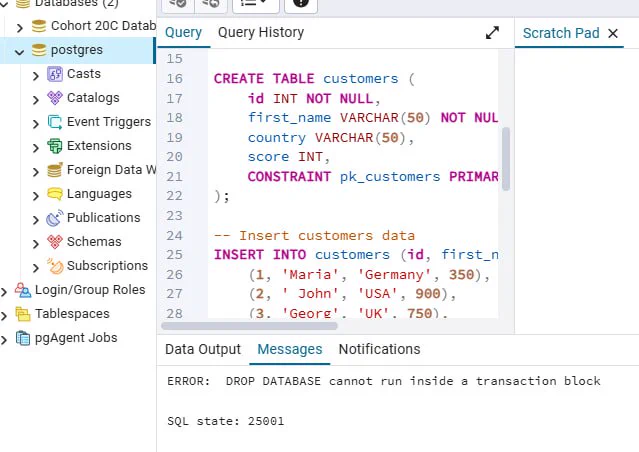Image resolution: width=639 pixels, height=452 pixels.
Task: Click the '-- Insert customers data' comment
Action: point(314,236)
